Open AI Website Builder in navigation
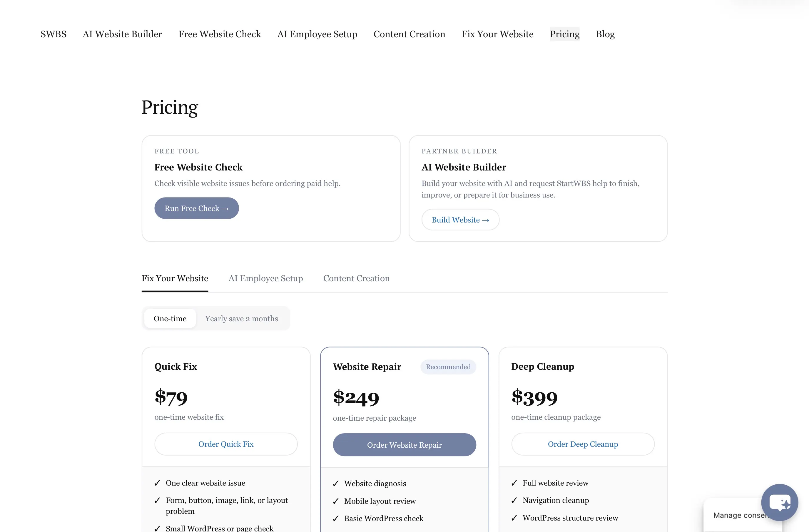Viewport: 809px width, 532px height. coord(122,34)
